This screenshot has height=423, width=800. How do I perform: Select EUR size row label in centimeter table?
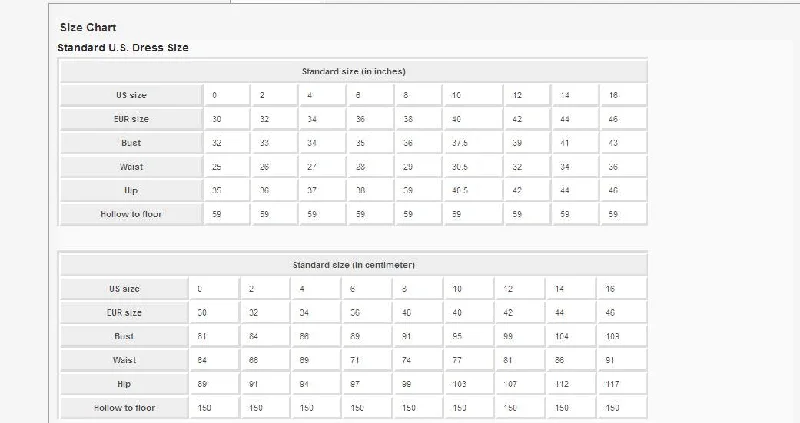(x=124, y=312)
